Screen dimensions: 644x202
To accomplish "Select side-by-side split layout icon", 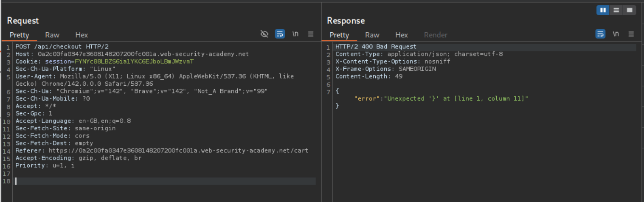I will pos(603,10).
